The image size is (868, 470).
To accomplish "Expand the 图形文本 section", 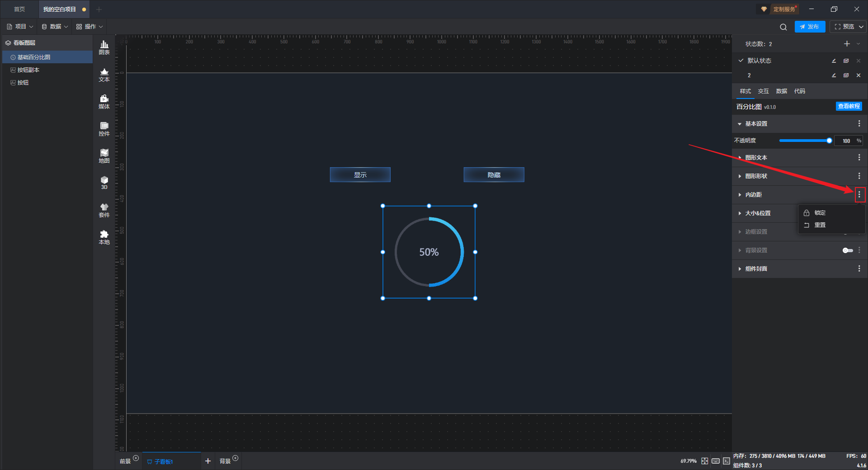I will click(740, 157).
